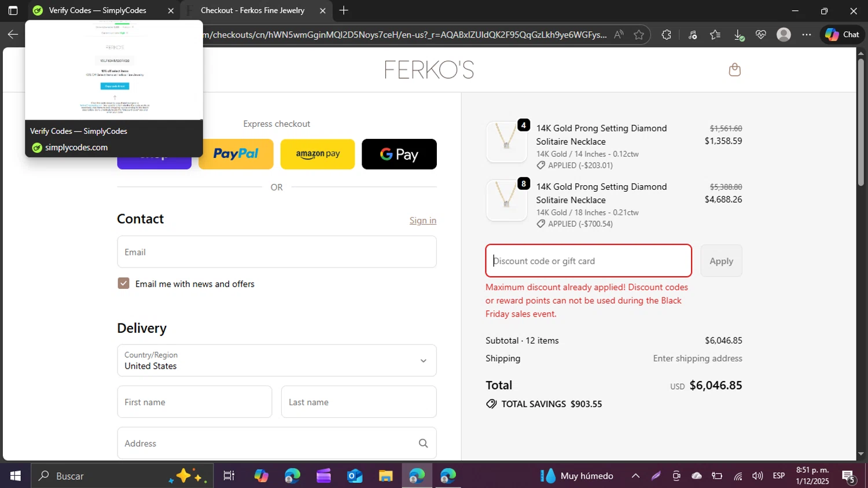Open browser essentials heart icon

[x=761, y=35]
